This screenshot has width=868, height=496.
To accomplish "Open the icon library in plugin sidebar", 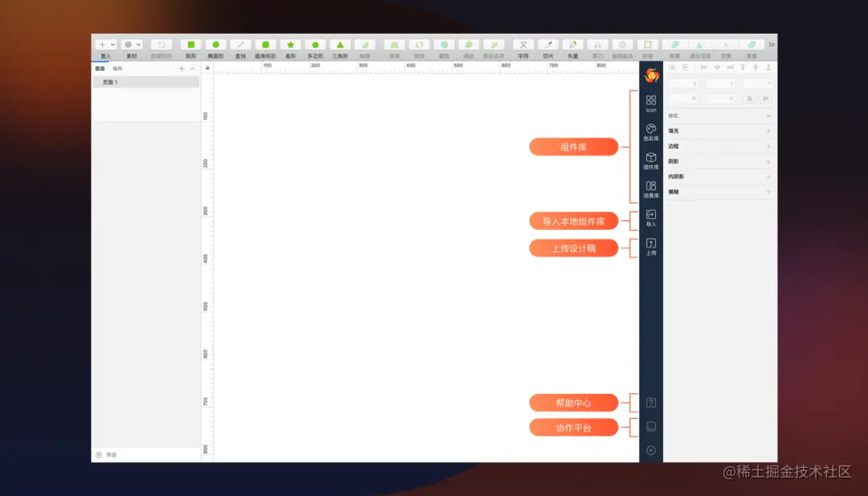I will click(651, 103).
